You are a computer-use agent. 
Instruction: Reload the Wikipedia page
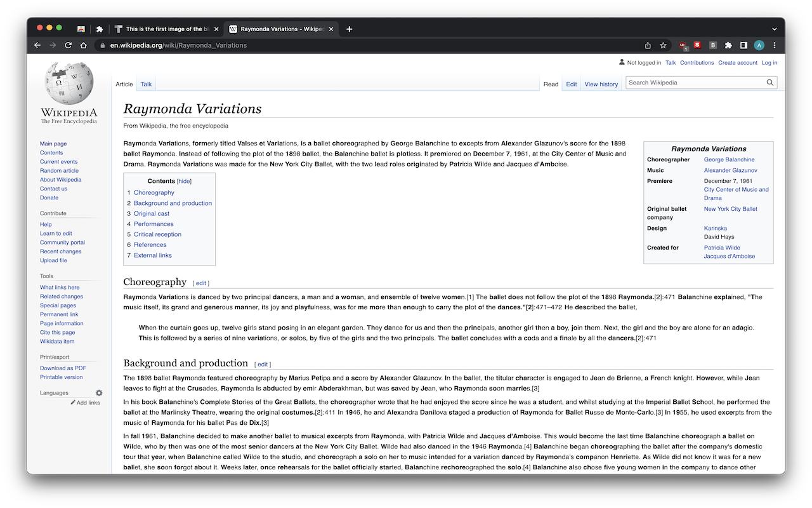pos(68,45)
